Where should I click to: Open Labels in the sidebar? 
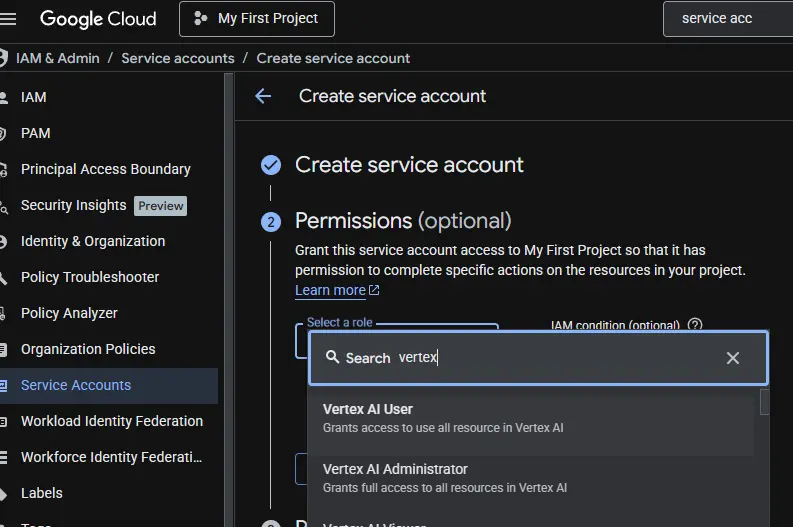pyautogui.click(x=41, y=493)
